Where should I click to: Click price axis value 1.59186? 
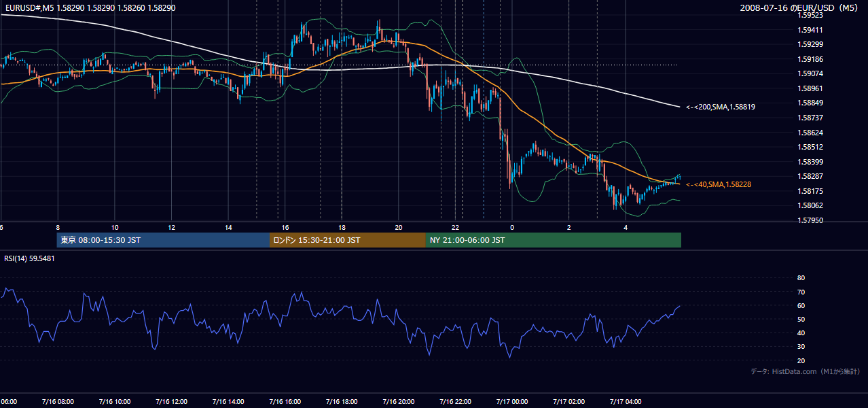tap(810, 59)
